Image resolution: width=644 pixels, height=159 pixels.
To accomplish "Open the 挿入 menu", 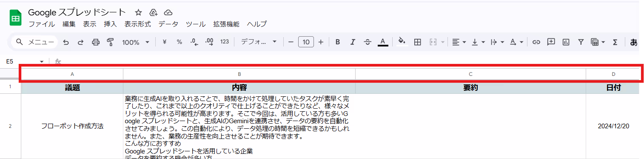I will 110,24.
